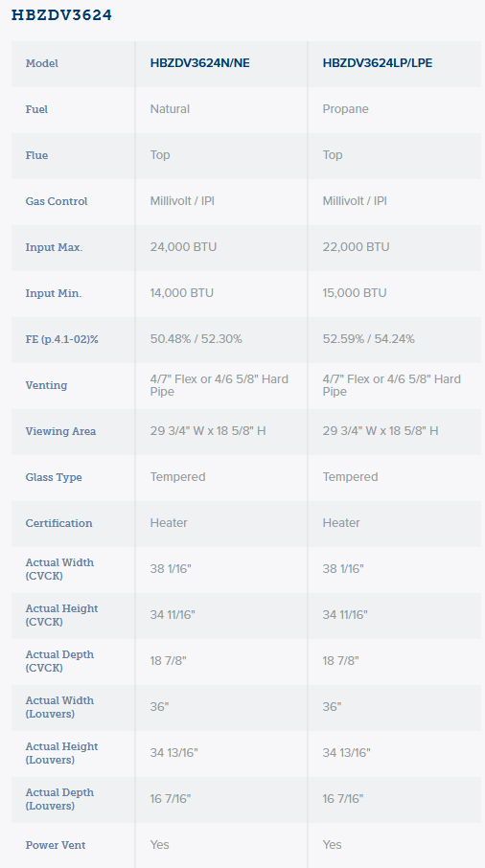Select the Venting row label
Image resolution: width=485 pixels, height=868 pixels.
click(47, 385)
